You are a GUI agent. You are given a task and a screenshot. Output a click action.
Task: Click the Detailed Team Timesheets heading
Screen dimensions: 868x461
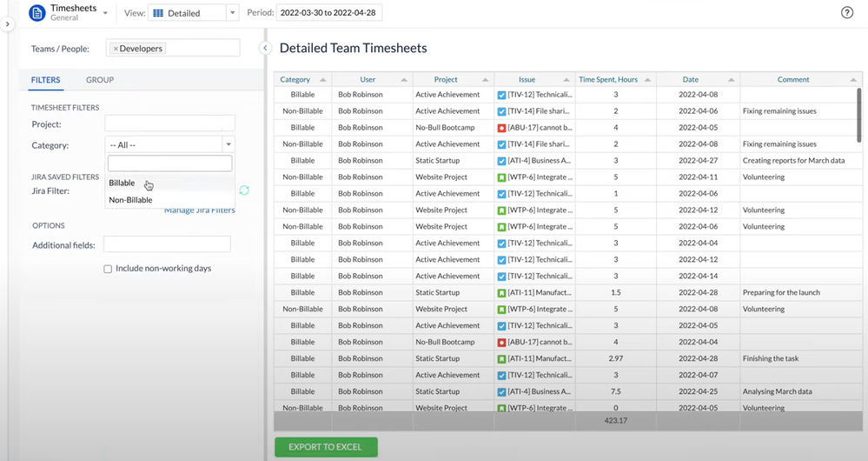pos(353,48)
